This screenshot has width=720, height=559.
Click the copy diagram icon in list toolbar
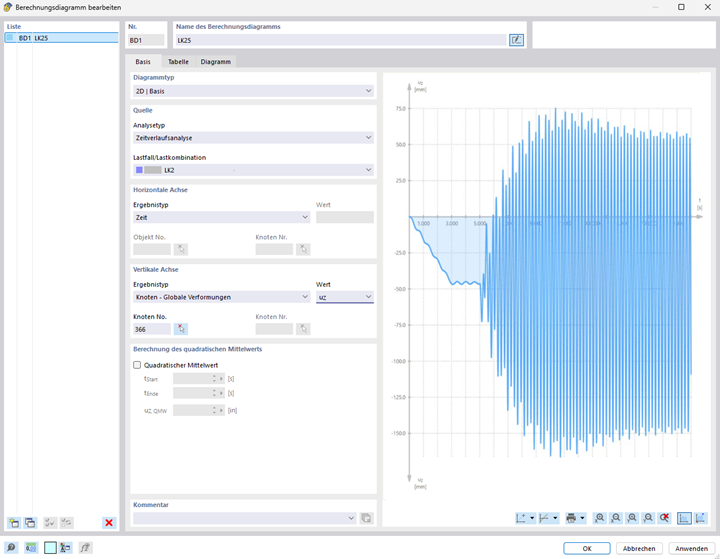pos(30,523)
